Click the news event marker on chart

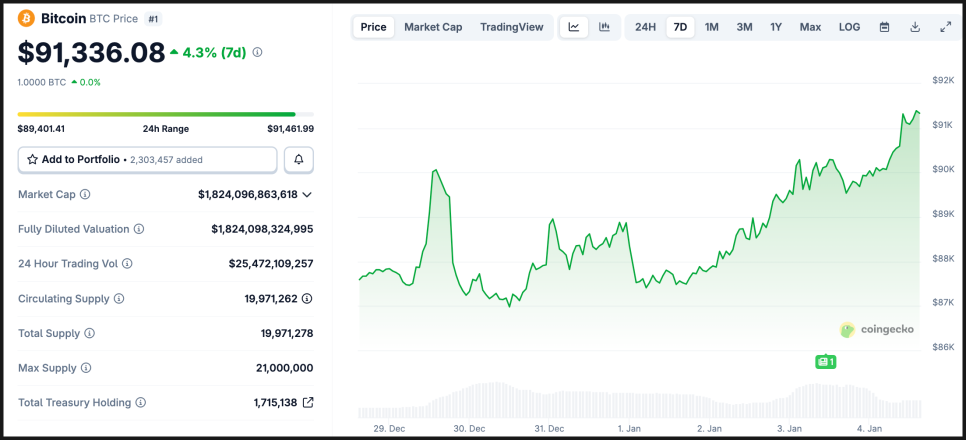coord(825,362)
